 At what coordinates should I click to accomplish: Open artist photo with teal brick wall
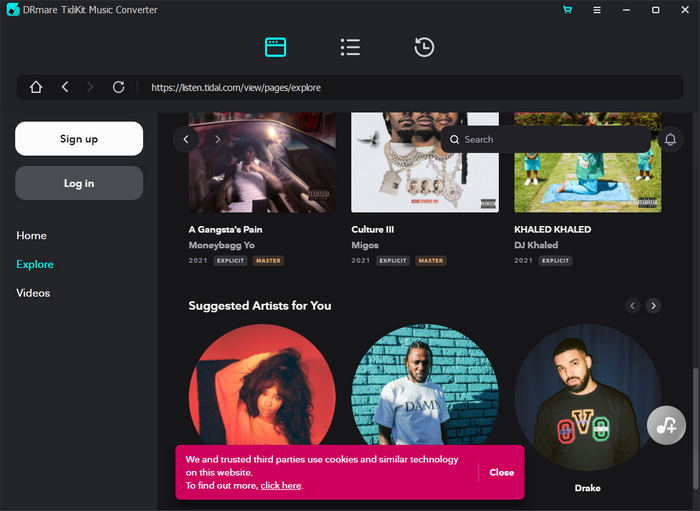(x=425, y=384)
